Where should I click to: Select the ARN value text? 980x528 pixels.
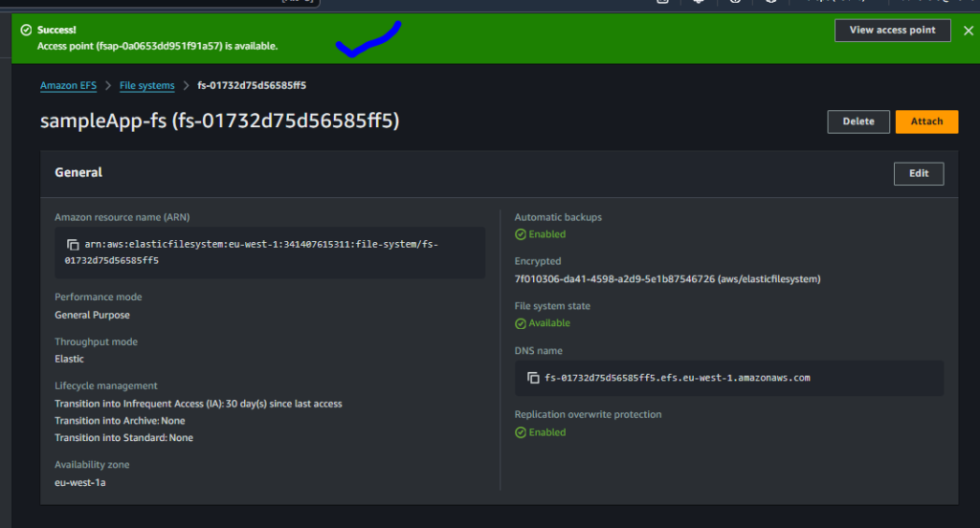(x=252, y=253)
